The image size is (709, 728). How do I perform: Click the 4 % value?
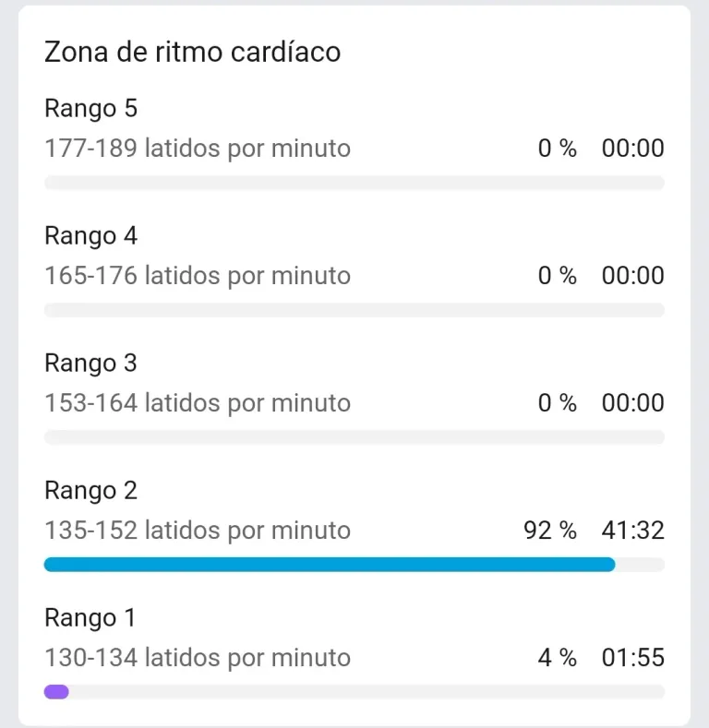click(558, 658)
